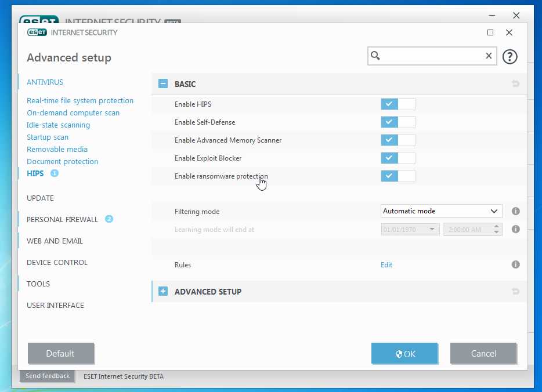
Task: Select ANTIVIRUS category in sidebar
Action: click(45, 82)
